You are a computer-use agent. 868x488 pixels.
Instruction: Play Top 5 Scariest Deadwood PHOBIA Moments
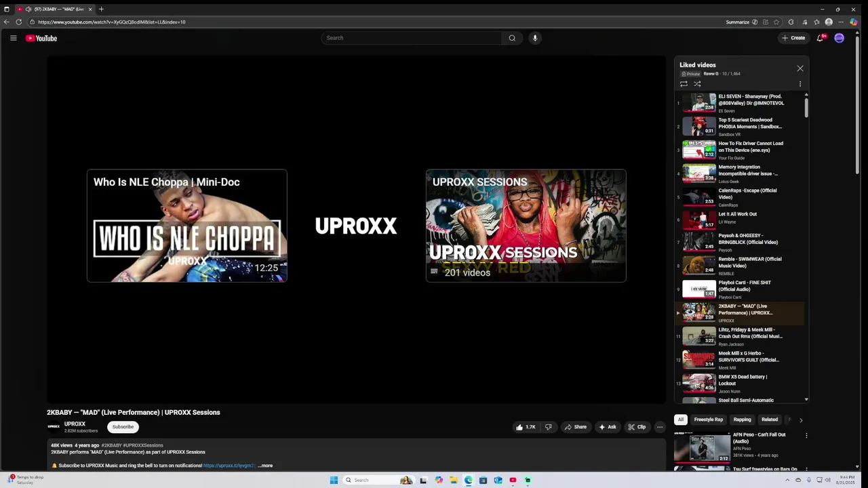(740, 127)
